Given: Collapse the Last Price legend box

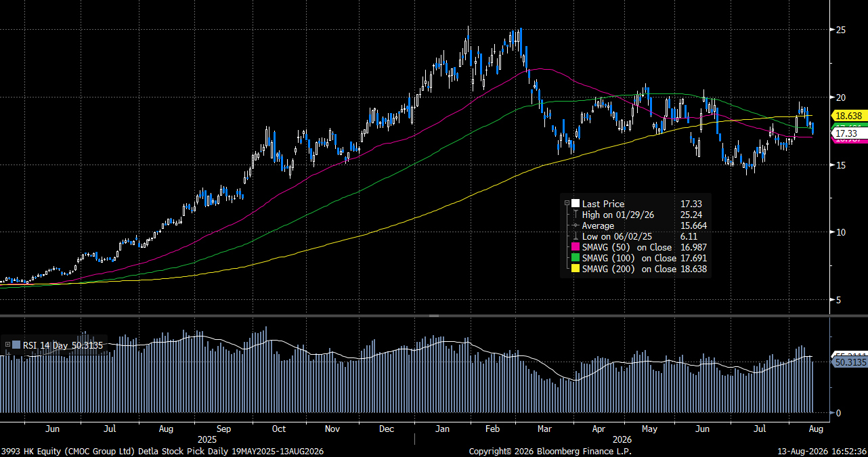Looking at the screenshot, I should [567, 203].
